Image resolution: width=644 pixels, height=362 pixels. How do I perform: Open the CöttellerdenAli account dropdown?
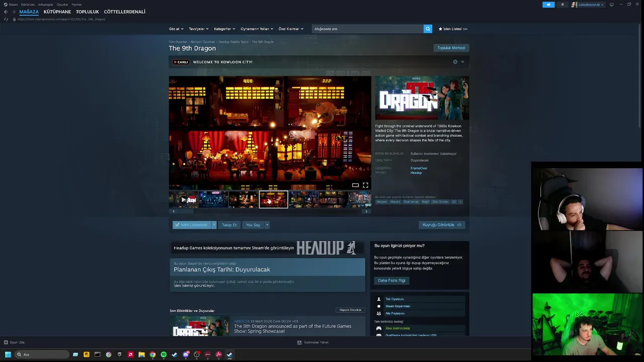click(x=587, y=5)
